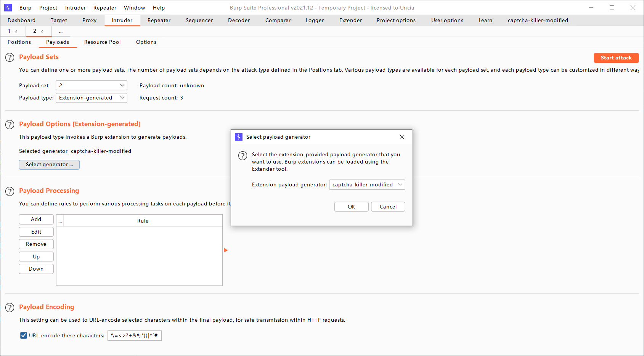Screen dimensions: 644x356
Task: Confirm the dialog with OK
Action: 352,207
